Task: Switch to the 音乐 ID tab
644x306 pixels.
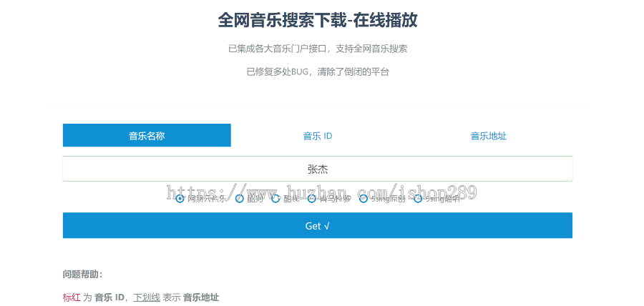Action: click(318, 136)
